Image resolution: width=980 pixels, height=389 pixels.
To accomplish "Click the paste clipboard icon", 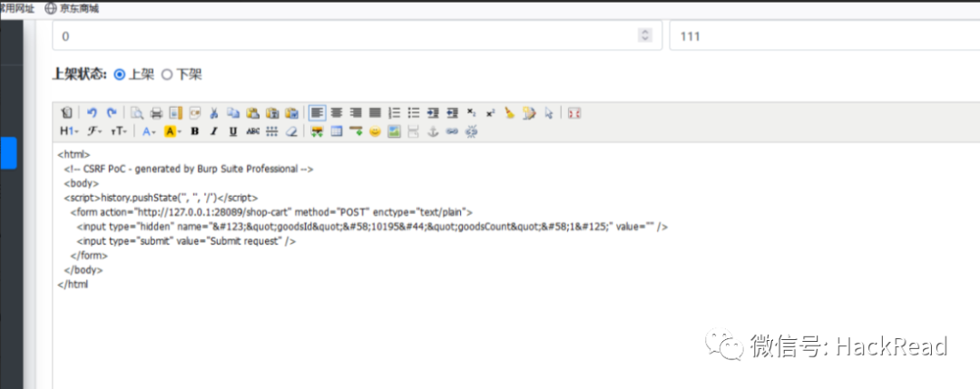I will click(x=252, y=113).
